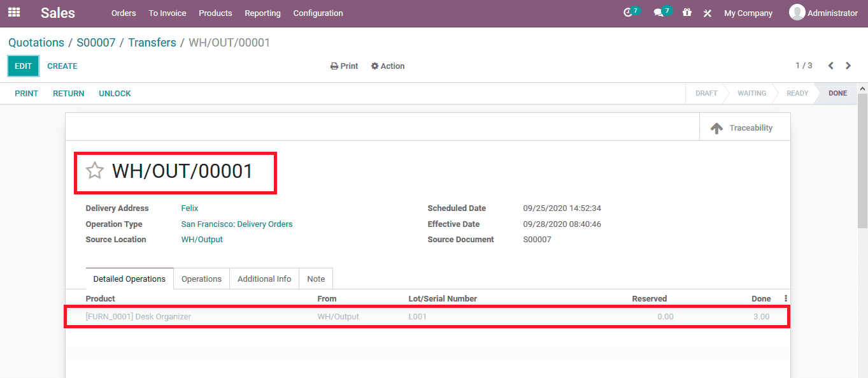Click the Done quantity 3.00 cell
The width and height of the screenshot is (868, 378).
coord(761,317)
